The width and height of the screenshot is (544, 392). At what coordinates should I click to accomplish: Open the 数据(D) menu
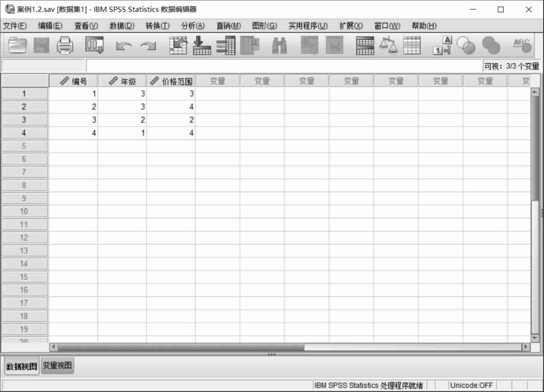coord(122,26)
